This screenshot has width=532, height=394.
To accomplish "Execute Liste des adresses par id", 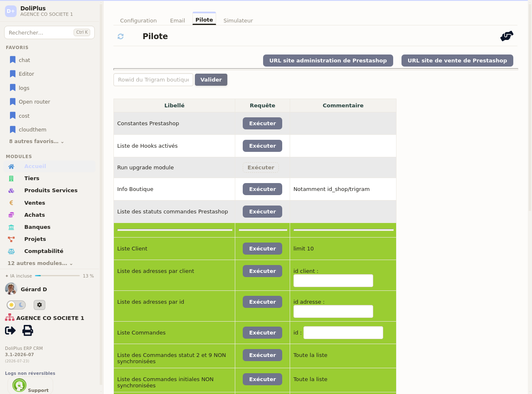I will point(262,302).
